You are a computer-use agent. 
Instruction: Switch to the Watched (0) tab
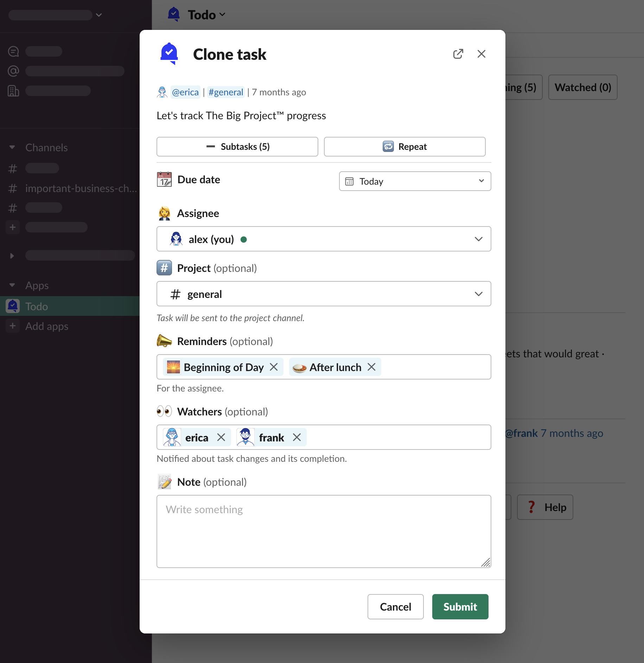[x=582, y=87]
